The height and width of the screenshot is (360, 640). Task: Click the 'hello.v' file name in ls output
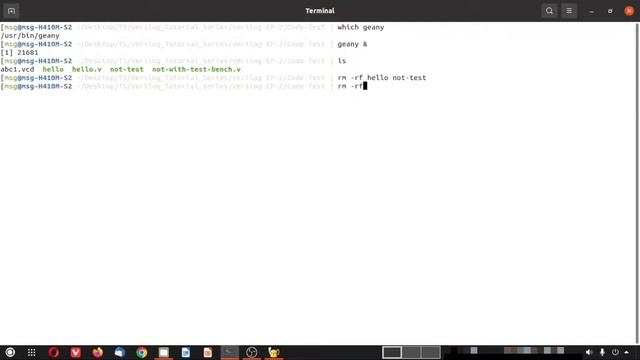(87, 69)
